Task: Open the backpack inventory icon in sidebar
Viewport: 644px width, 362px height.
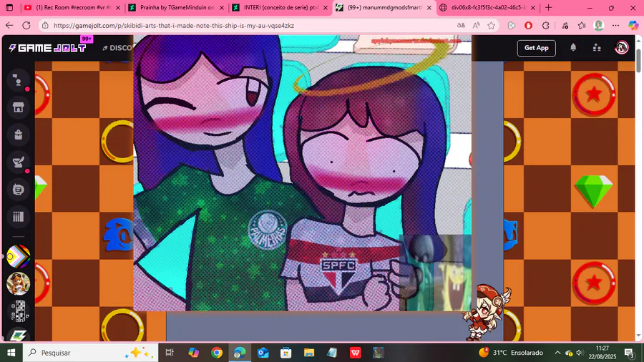Action: point(18,134)
